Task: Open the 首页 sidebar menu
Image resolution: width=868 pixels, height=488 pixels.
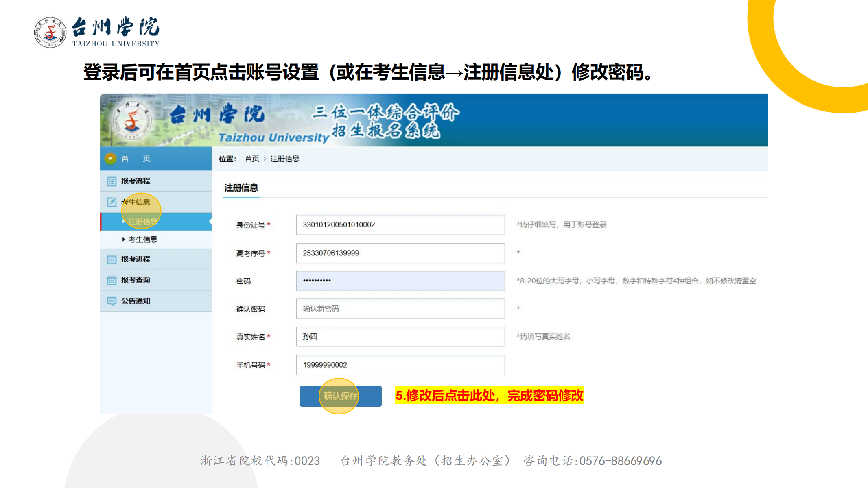Action: [156, 159]
